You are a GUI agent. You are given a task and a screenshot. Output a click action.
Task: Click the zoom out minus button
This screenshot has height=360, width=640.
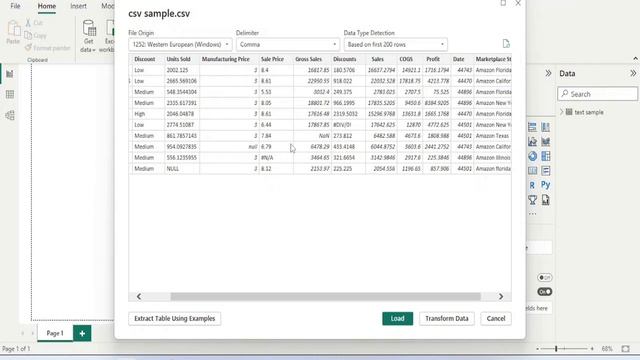(538, 349)
